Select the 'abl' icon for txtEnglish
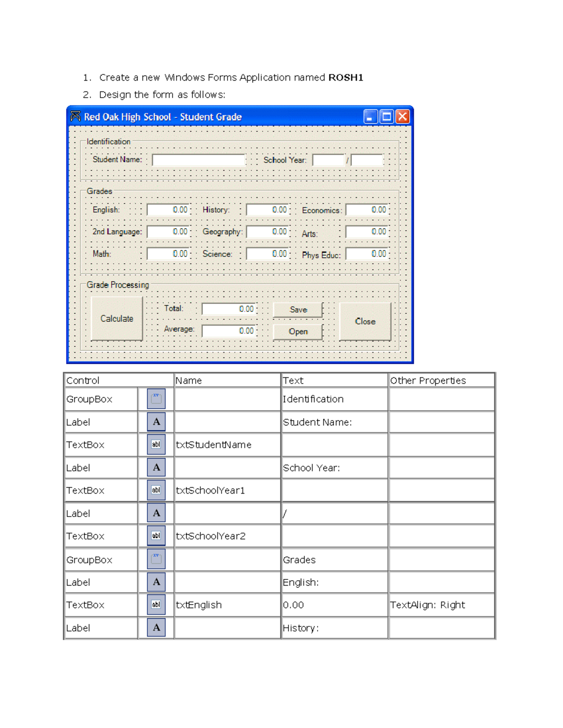Viewport: 563px width, 728px height. [156, 605]
